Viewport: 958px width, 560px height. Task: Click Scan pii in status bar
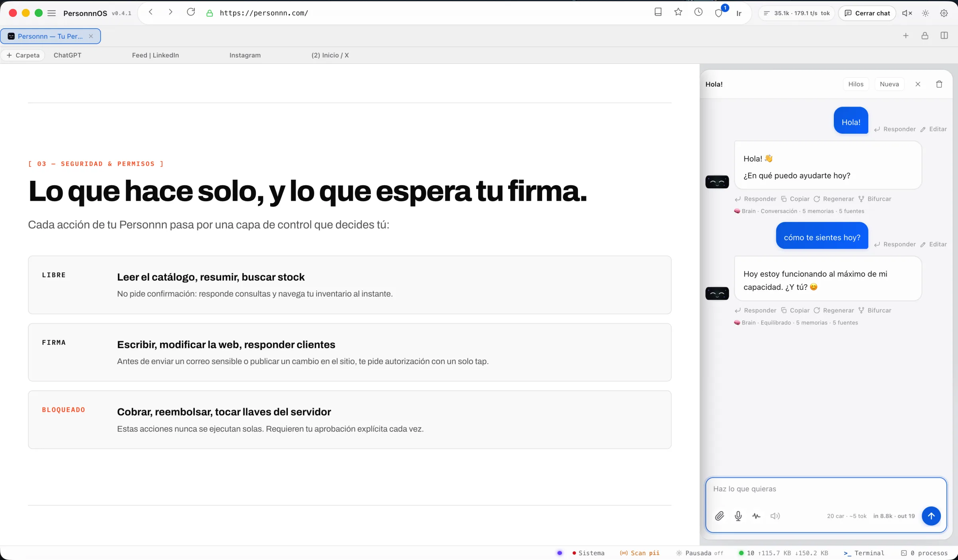[x=639, y=553]
